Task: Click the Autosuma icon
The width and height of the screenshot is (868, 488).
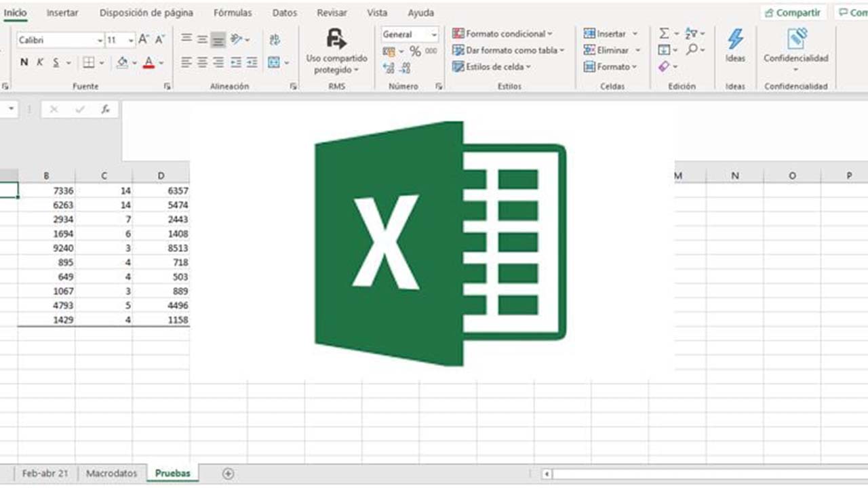Action: point(664,32)
